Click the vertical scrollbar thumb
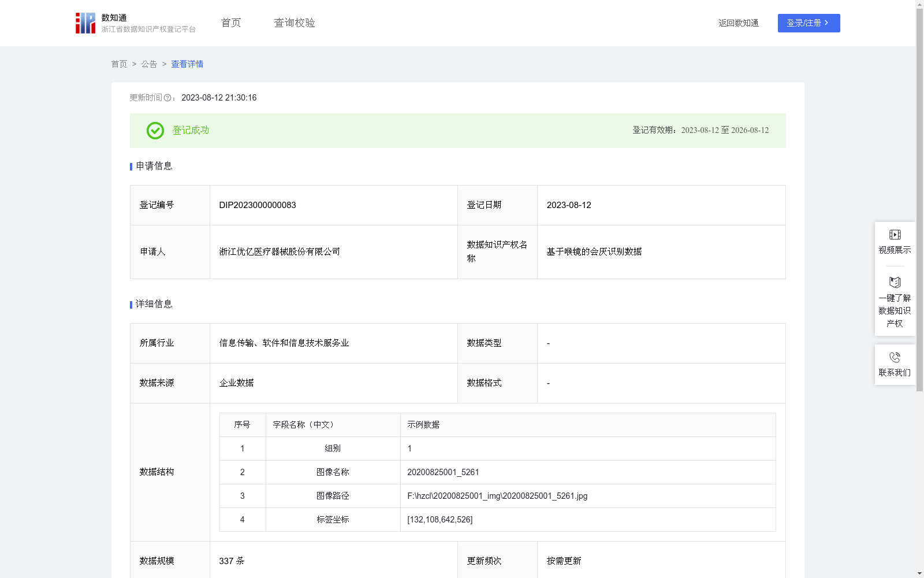The height and width of the screenshot is (578, 924). click(919, 200)
